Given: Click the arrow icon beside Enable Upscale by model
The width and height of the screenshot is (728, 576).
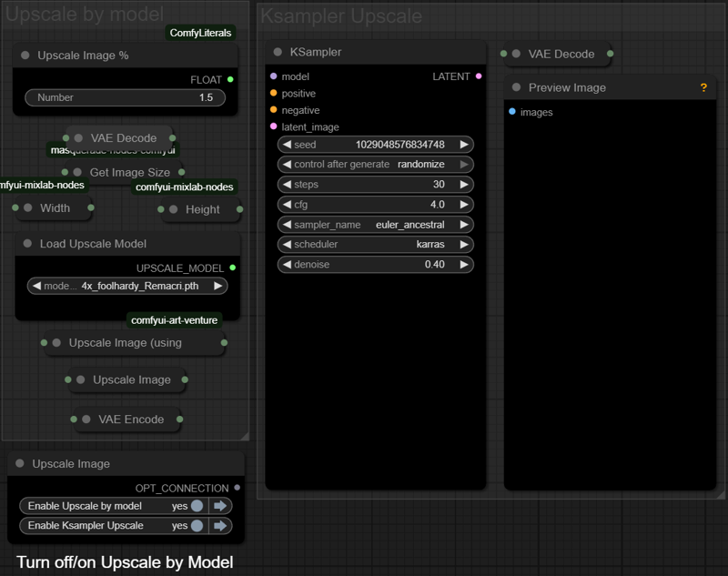Looking at the screenshot, I should coord(219,506).
